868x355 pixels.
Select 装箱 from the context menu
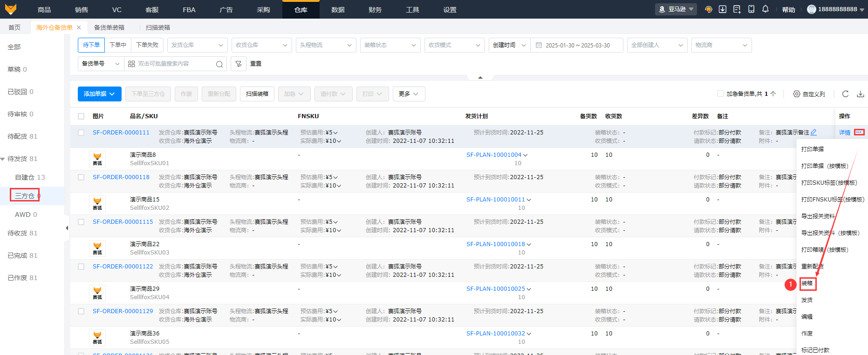(807, 283)
